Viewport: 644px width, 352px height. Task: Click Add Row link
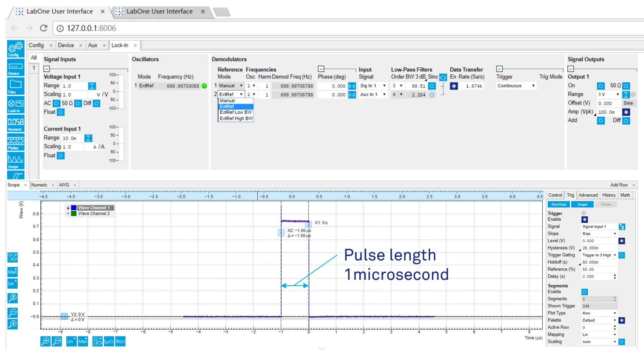coord(619,185)
